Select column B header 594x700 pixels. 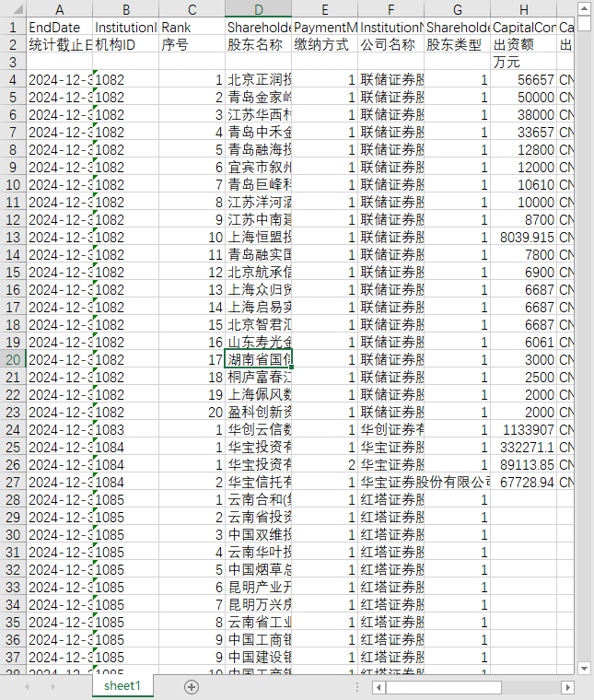(x=126, y=9)
